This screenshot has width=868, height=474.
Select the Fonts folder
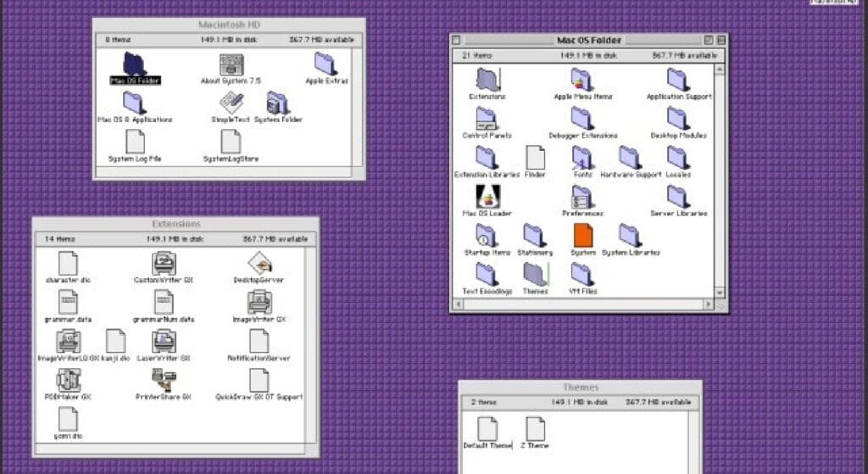point(582,158)
